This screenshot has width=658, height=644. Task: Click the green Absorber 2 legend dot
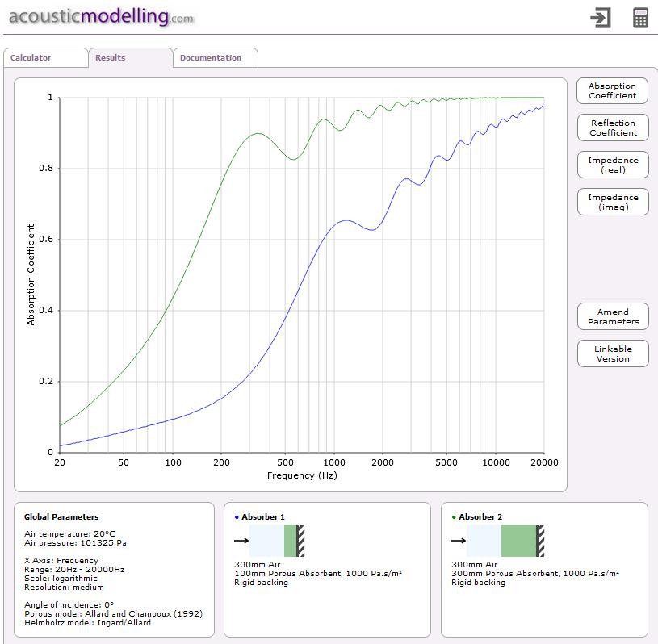pos(454,516)
